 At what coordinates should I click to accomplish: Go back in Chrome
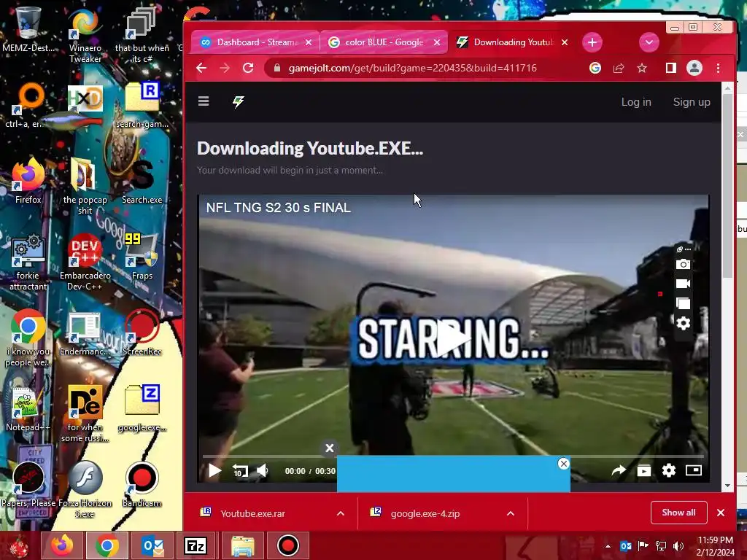click(x=201, y=68)
